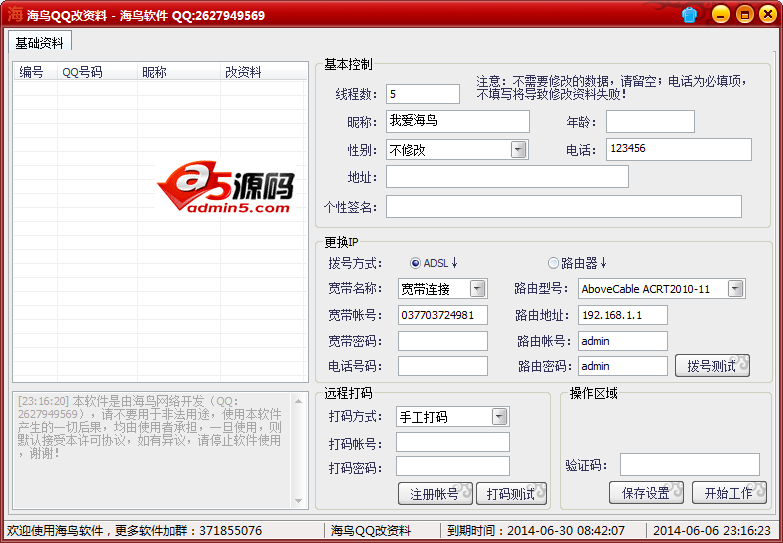783x543 pixels.
Task: Click the 开始工作 button
Action: pyautogui.click(x=729, y=493)
